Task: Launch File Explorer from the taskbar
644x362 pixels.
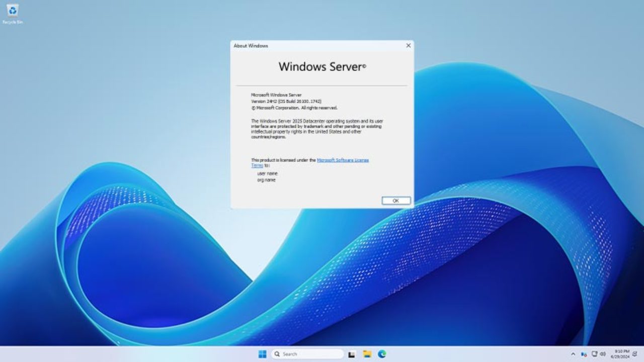Action: point(368,354)
